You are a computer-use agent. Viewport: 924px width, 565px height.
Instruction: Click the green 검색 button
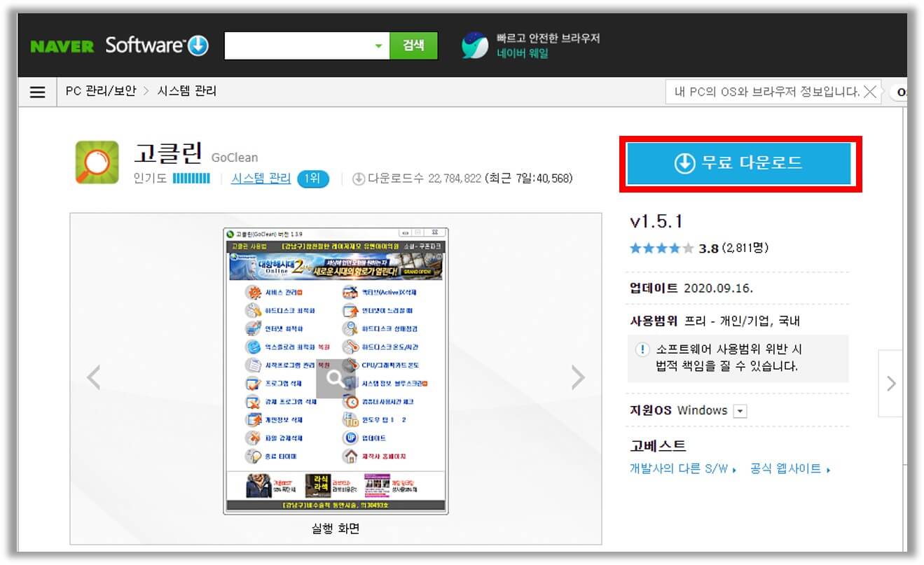click(x=413, y=46)
